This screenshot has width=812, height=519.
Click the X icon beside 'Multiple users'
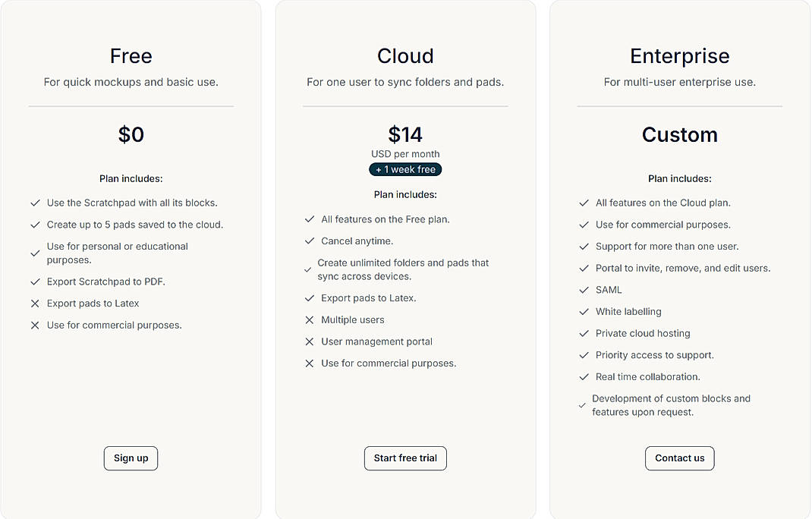310,319
